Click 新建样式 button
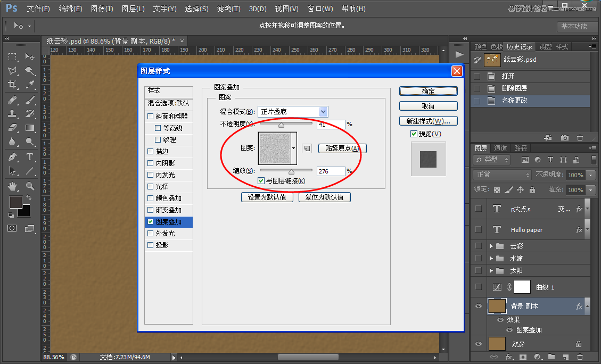 tap(428, 121)
